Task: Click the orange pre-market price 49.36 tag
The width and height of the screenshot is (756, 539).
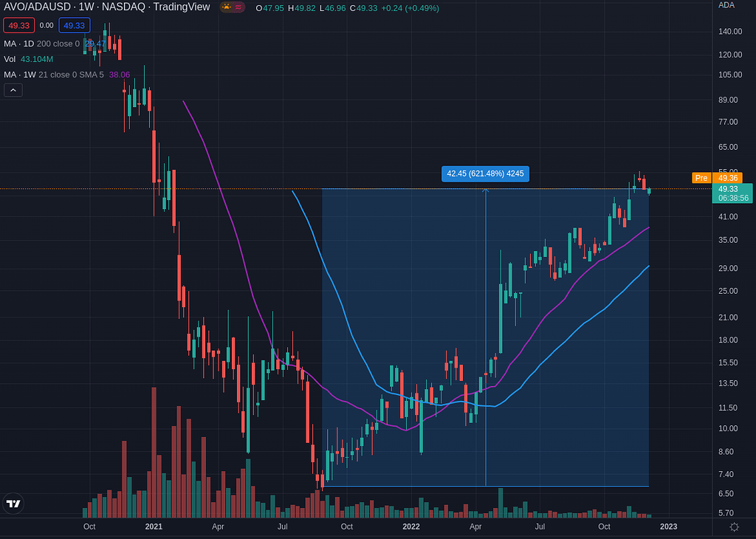Action: [x=728, y=178]
